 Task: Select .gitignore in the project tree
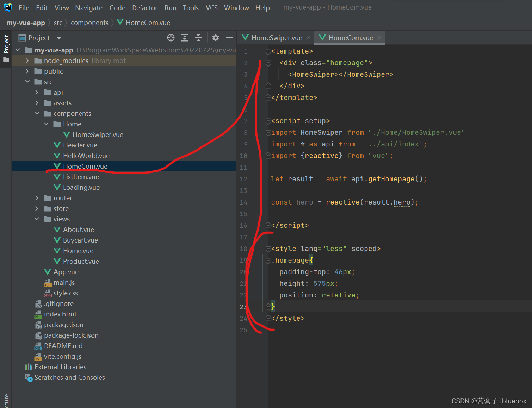tap(58, 303)
